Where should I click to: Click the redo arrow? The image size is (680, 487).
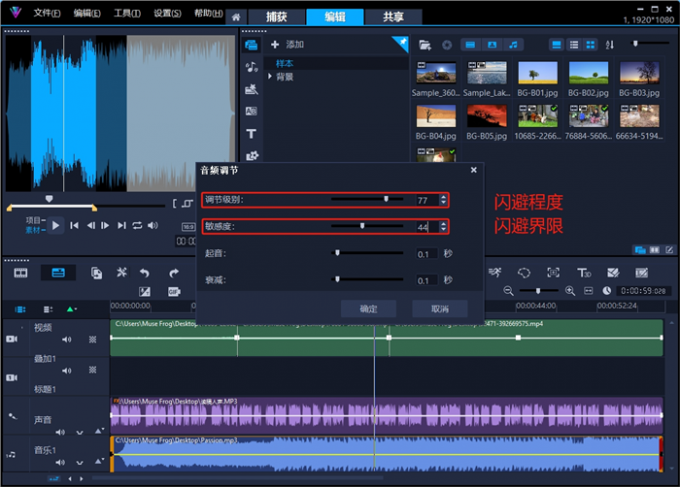[x=173, y=273]
